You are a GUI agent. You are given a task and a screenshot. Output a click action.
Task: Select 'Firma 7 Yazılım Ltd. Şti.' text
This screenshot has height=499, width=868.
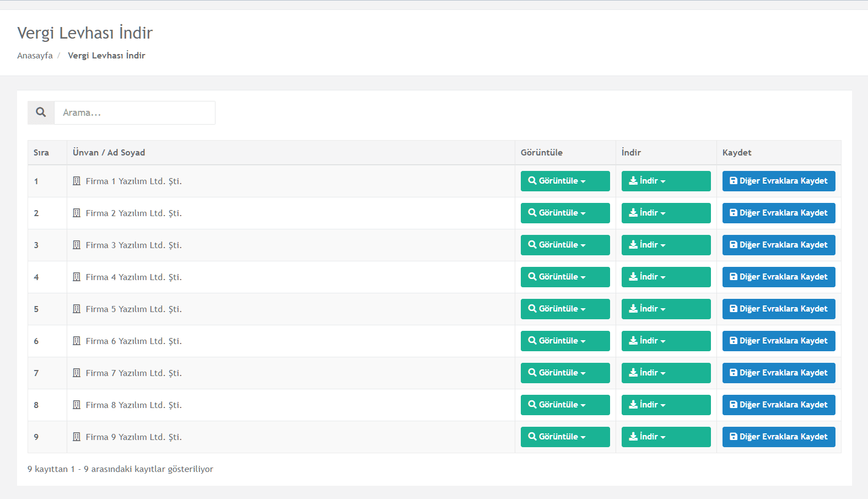click(x=133, y=373)
